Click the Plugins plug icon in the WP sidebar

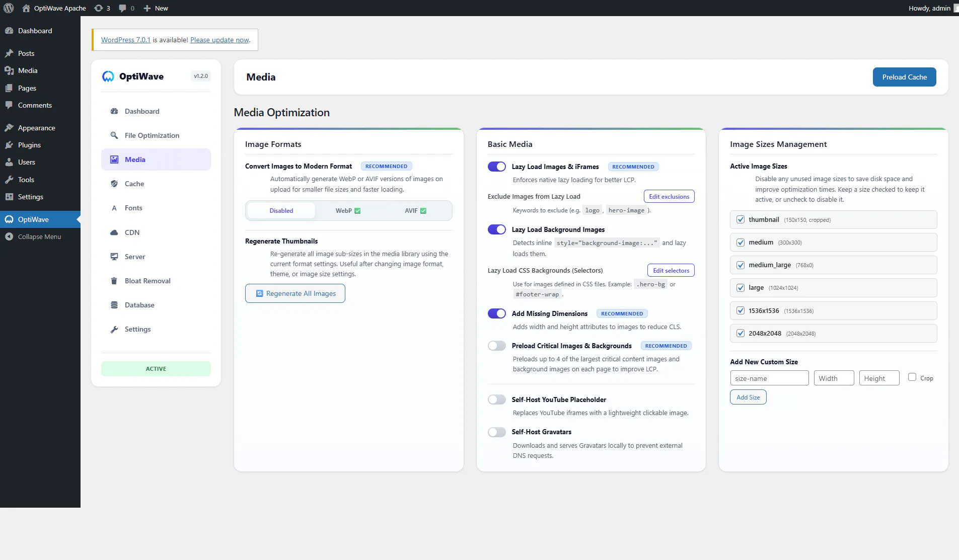[x=9, y=145]
